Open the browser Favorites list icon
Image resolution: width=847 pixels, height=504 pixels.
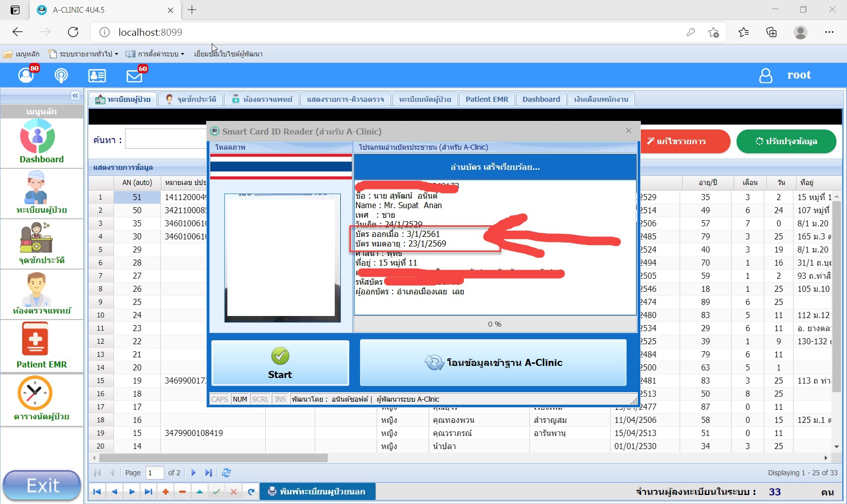click(744, 32)
